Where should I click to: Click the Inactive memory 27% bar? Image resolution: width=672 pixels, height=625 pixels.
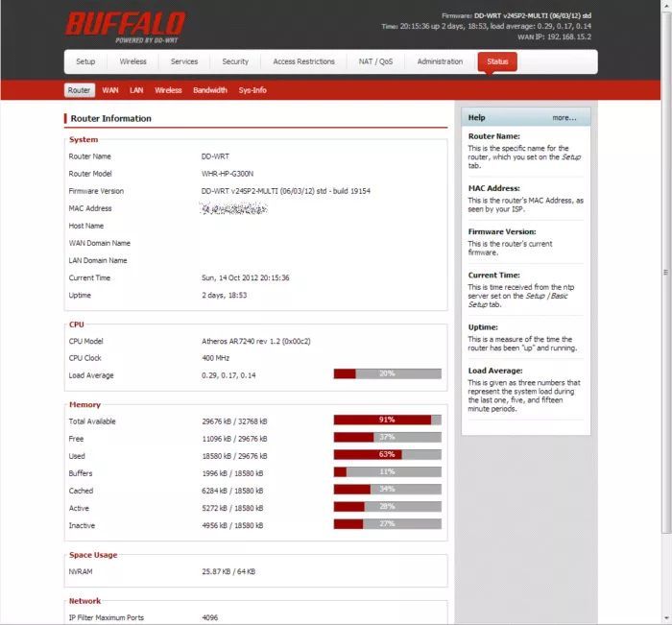click(388, 524)
